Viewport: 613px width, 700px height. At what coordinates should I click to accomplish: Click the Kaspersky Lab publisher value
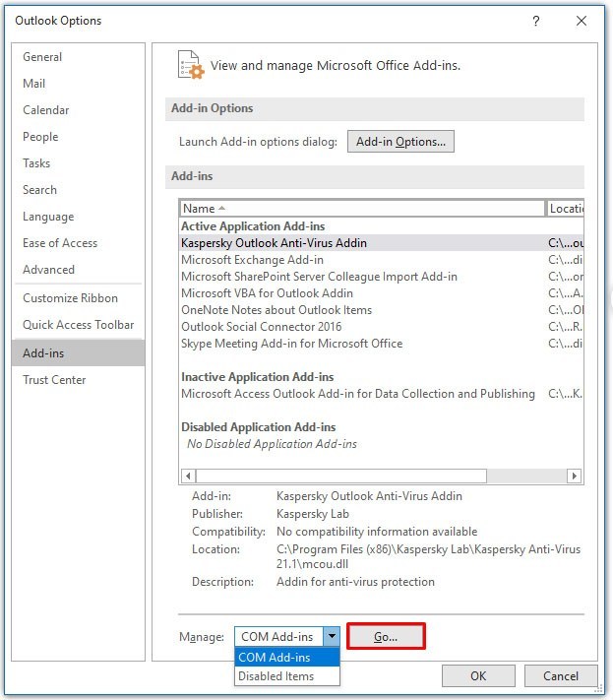click(312, 514)
